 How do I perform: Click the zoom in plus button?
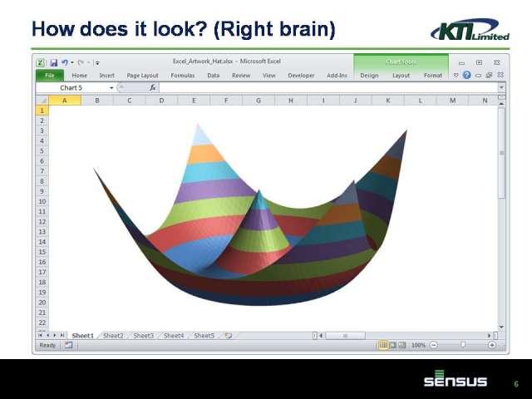coord(491,345)
